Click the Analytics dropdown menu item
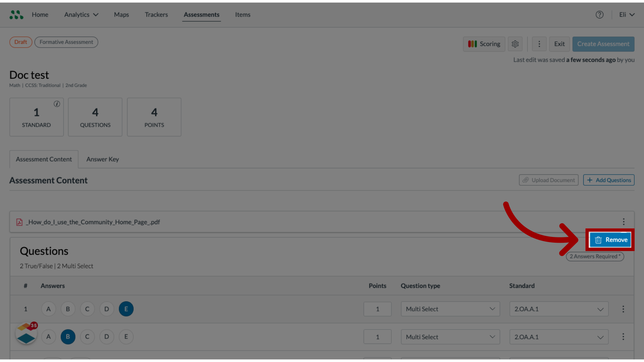Image resolution: width=644 pixels, height=362 pixels. click(81, 15)
